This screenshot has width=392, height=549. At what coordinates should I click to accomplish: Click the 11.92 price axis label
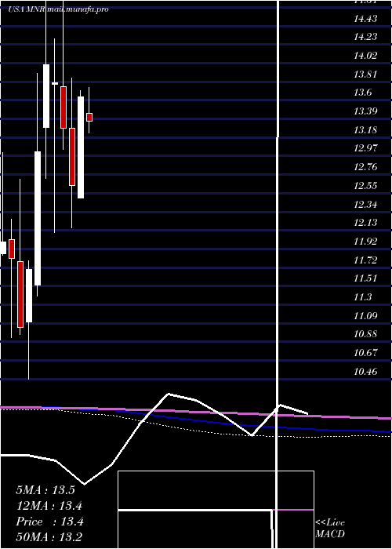pos(365,242)
